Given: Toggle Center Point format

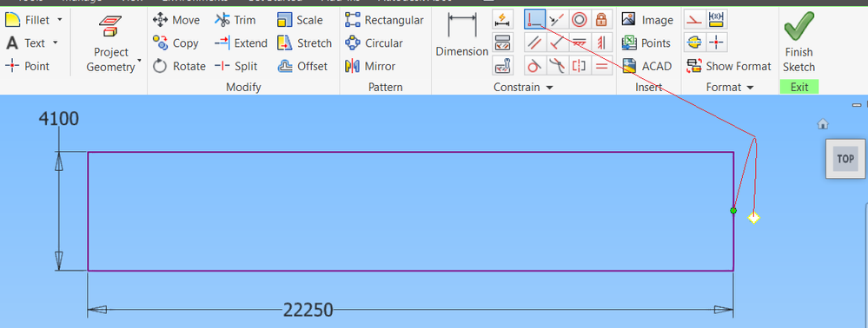Looking at the screenshot, I should coord(716,43).
